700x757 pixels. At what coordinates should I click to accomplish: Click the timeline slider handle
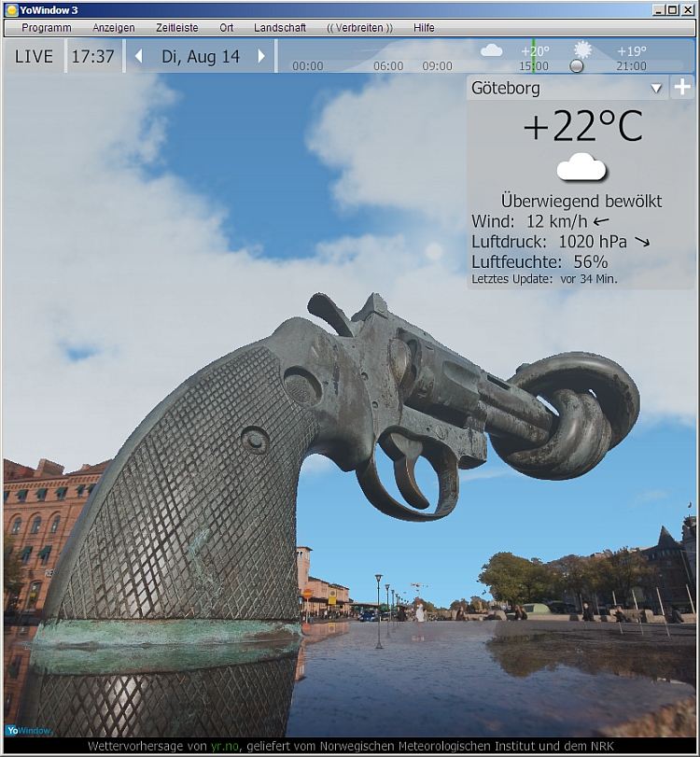(577, 66)
